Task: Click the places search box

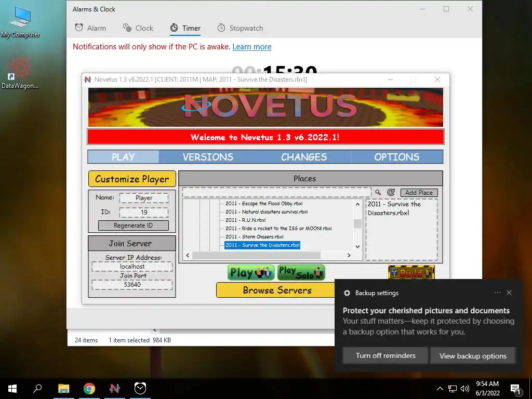Action: pyautogui.click(x=276, y=192)
